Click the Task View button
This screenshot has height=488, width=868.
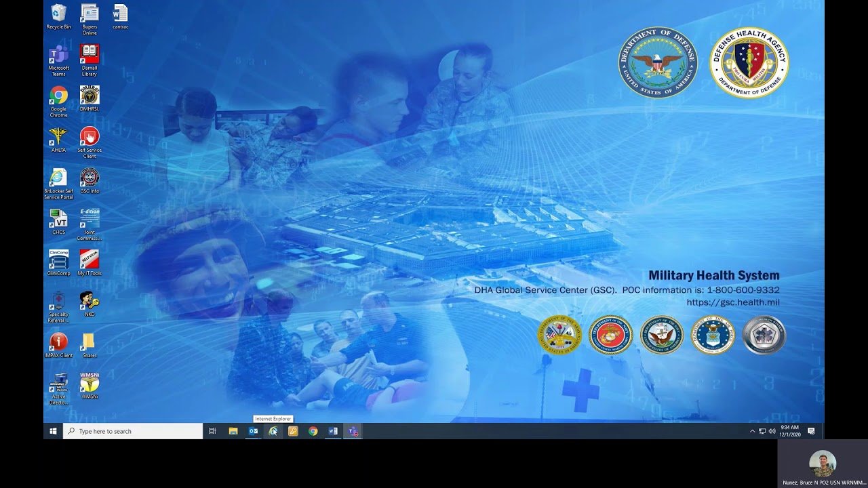click(x=212, y=431)
